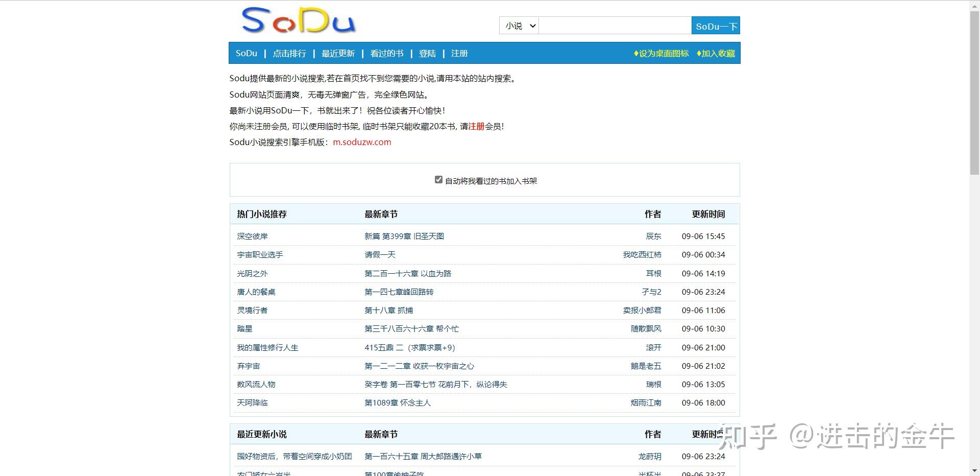Open the 登陆 login menu item
This screenshot has width=980, height=476.
427,53
